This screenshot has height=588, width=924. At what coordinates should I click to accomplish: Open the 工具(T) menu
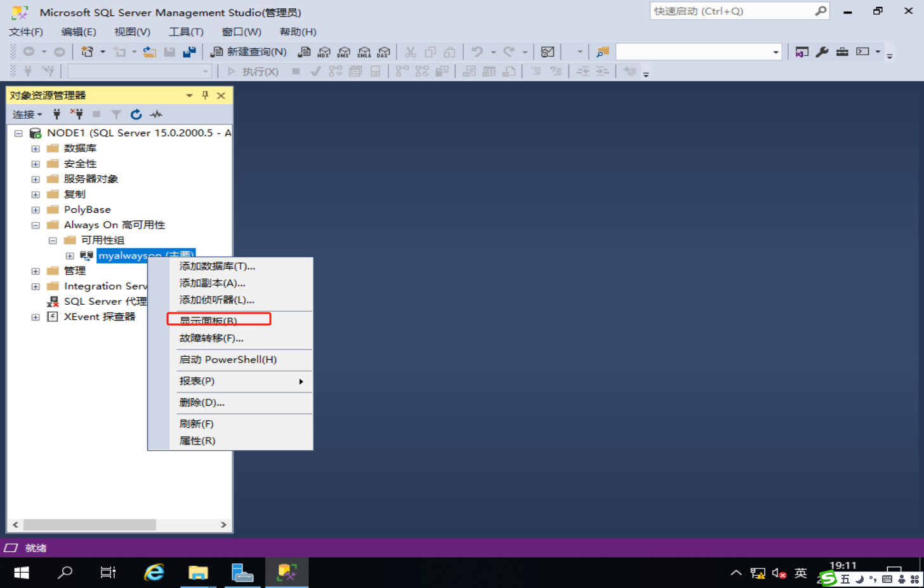[x=186, y=32]
